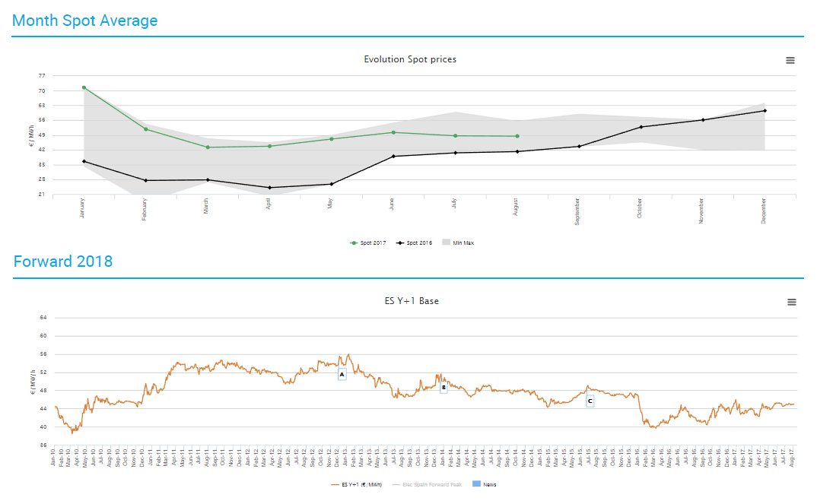Click news marker A on forward chart
The image size is (817, 504).
tap(342, 374)
